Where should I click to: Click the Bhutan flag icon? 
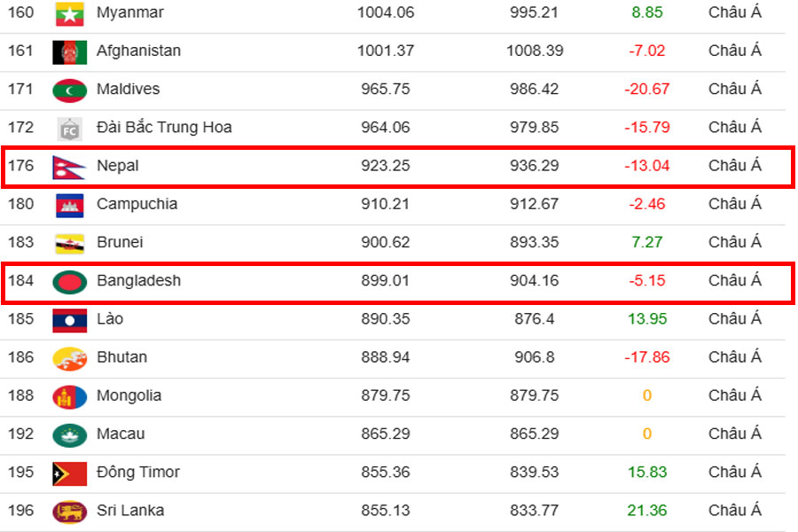(x=69, y=357)
